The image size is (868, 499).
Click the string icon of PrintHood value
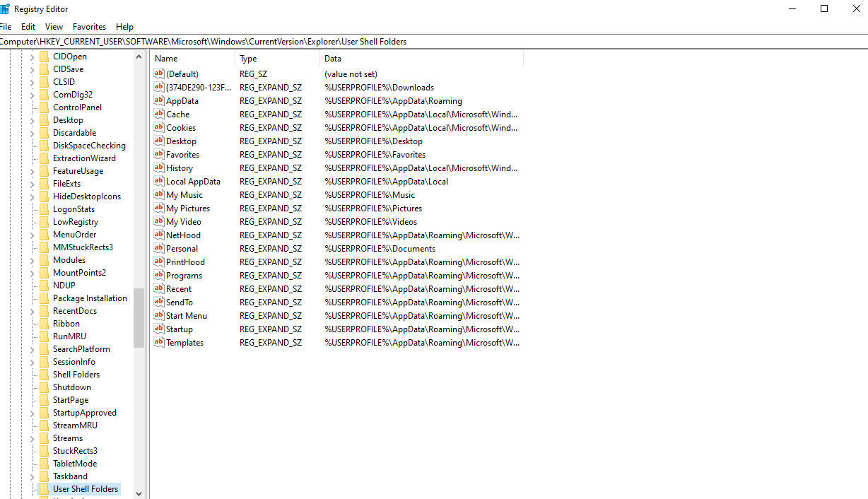point(159,262)
